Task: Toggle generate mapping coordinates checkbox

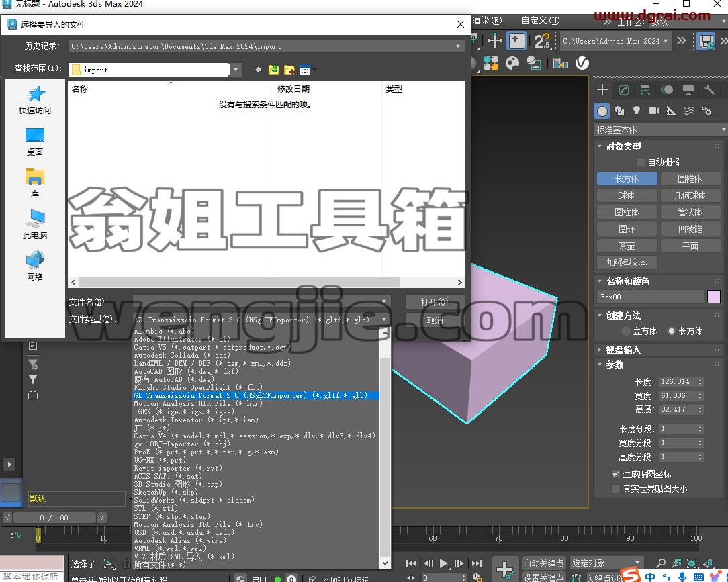Action: pyautogui.click(x=616, y=474)
